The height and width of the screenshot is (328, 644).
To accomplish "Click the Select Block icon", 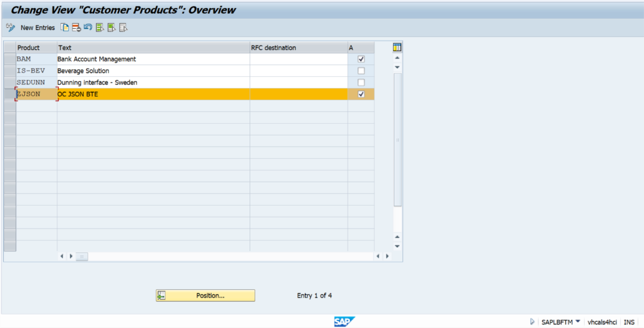I will pos(111,27).
